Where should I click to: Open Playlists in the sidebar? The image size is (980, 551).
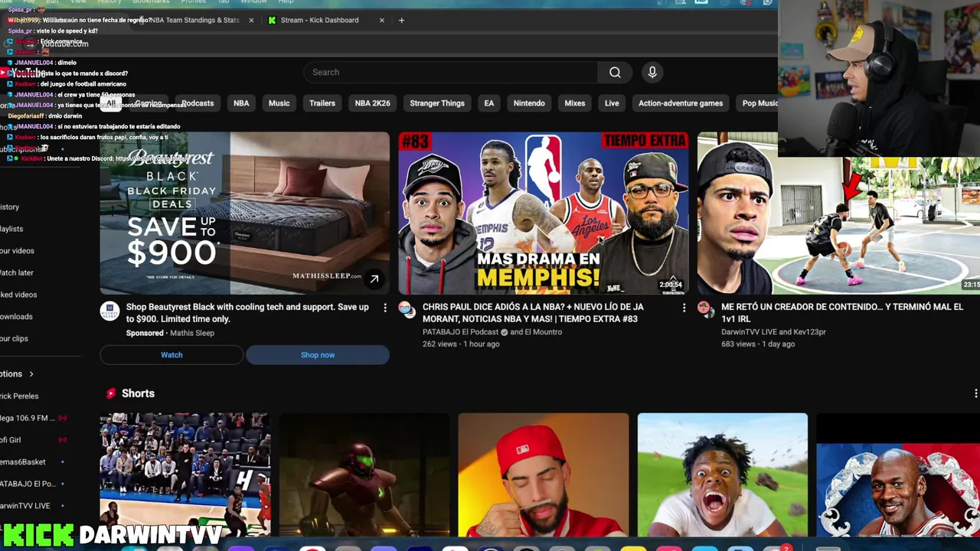click(x=12, y=229)
